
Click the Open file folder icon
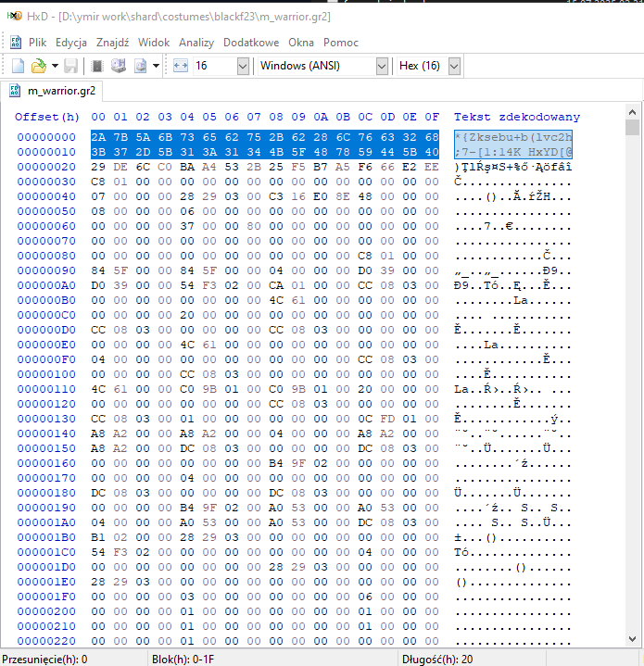click(x=38, y=66)
